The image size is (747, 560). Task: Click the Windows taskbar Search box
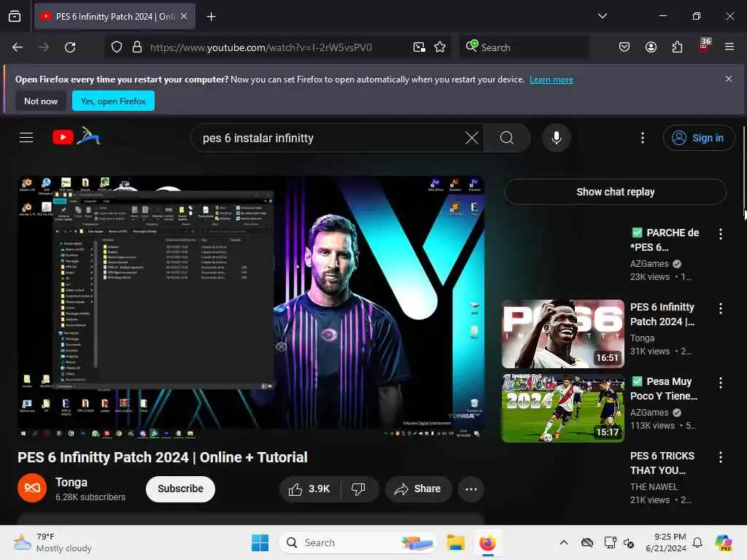pos(357,542)
